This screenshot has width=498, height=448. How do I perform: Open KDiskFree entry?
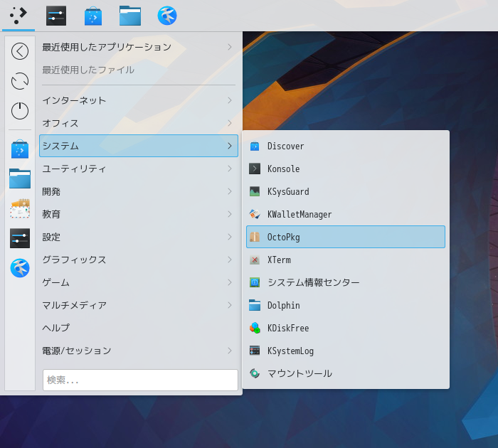coord(346,328)
